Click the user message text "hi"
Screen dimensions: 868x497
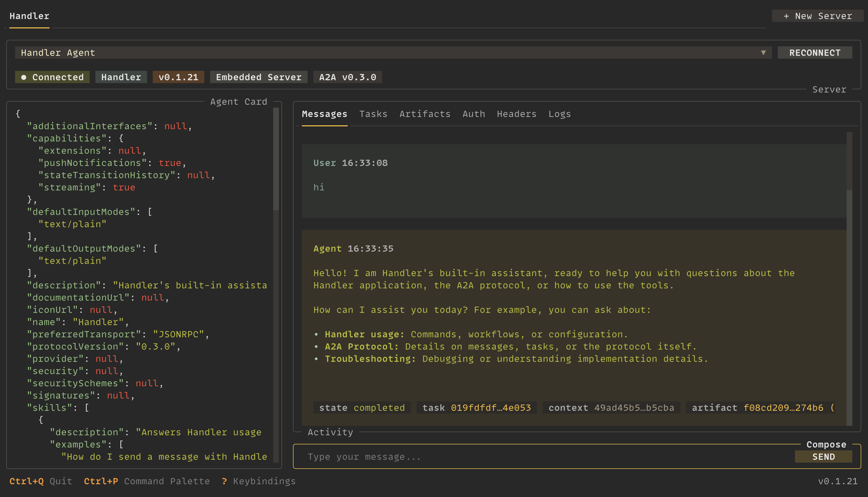(319, 187)
